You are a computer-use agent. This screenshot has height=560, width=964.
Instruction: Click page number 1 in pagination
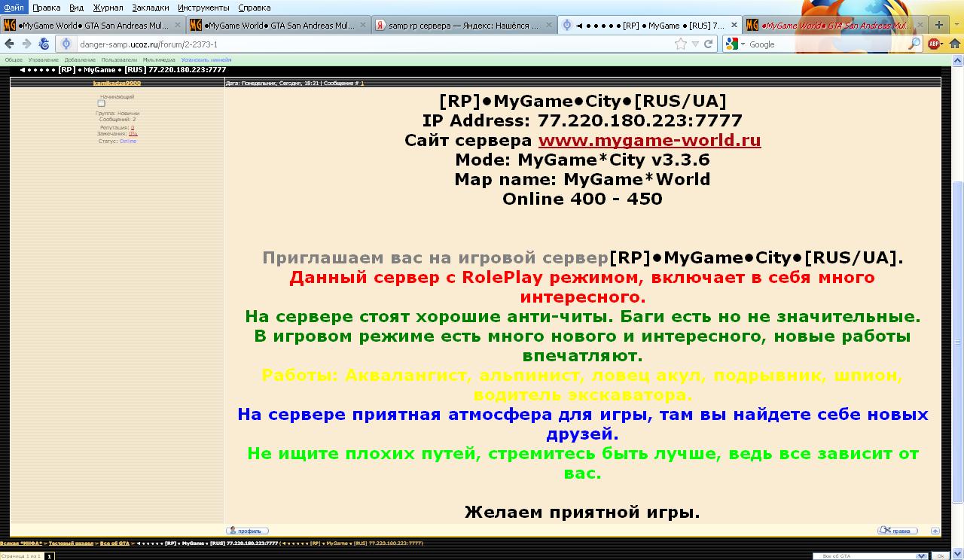49,556
